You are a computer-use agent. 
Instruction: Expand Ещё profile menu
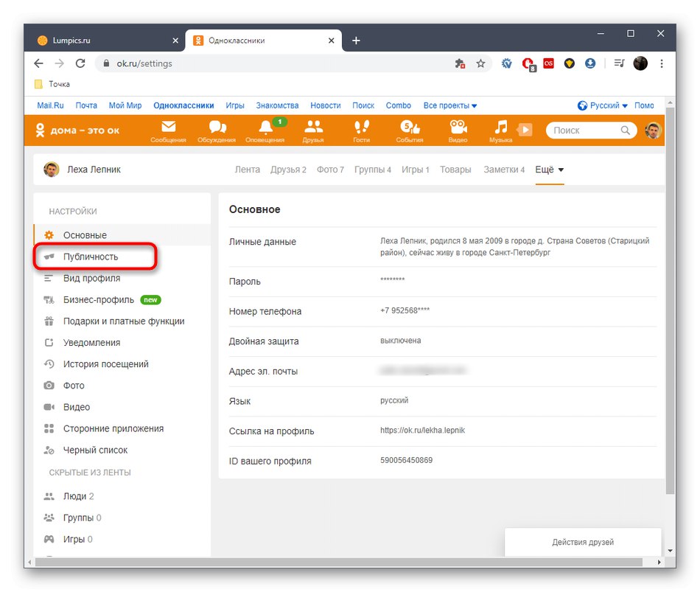(550, 170)
